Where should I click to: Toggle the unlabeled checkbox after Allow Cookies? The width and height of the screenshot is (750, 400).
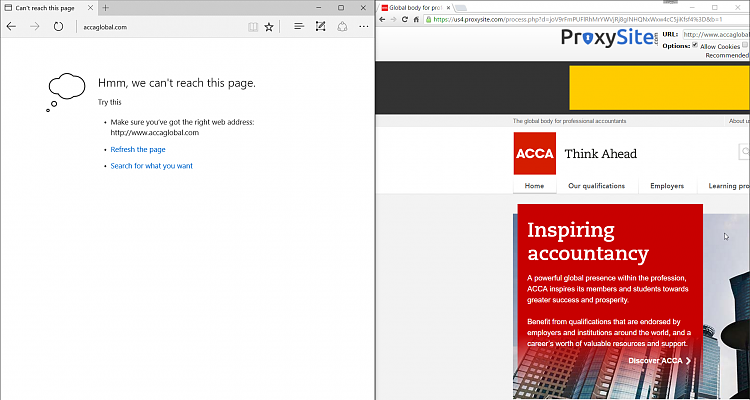click(x=745, y=45)
